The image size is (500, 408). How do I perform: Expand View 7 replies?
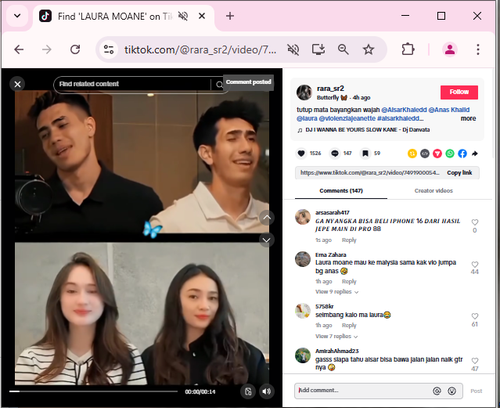pos(337,336)
